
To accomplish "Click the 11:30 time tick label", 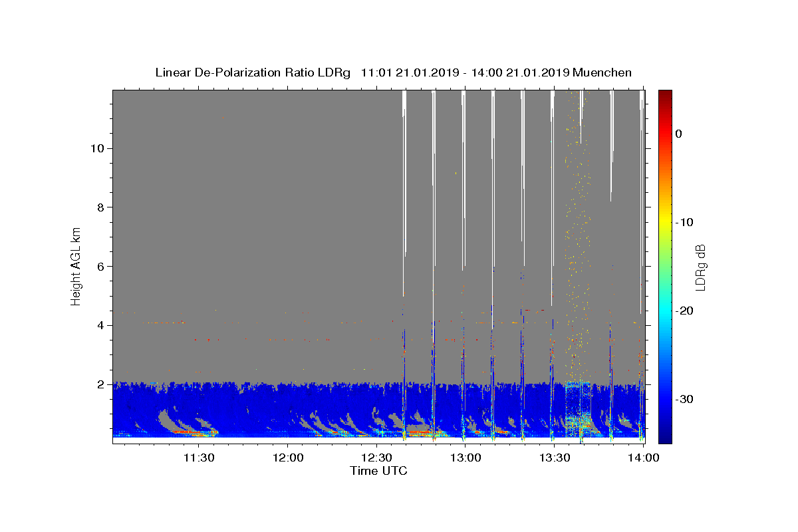I will 199,458.
